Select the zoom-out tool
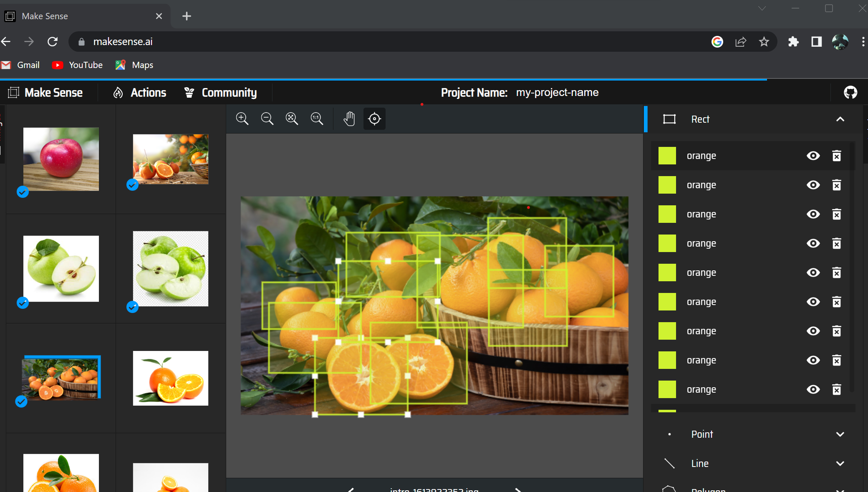The height and width of the screenshot is (492, 868). pyautogui.click(x=267, y=118)
